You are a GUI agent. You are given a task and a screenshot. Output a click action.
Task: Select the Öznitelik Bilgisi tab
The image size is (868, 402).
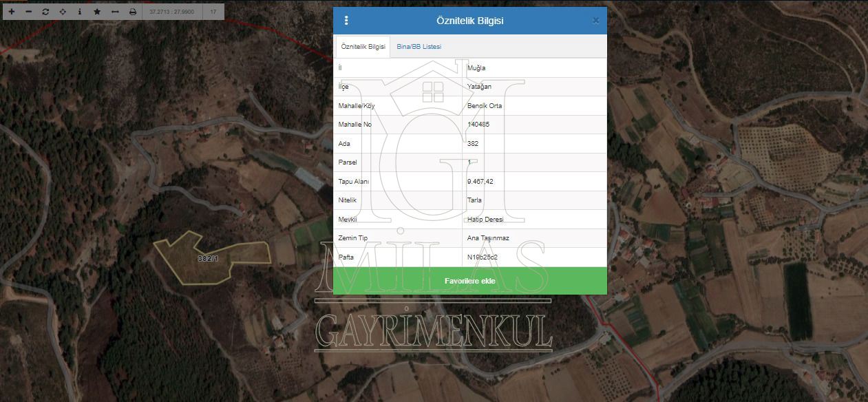pyautogui.click(x=362, y=46)
